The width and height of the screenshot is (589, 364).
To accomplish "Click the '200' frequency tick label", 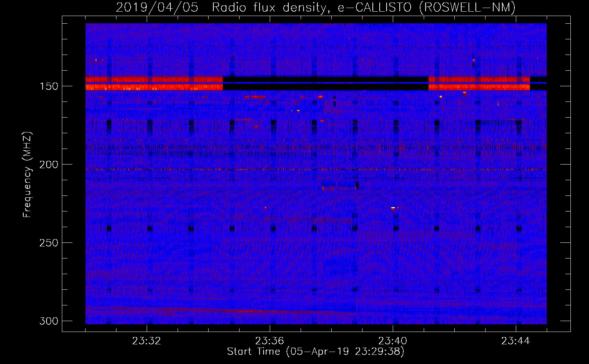I will pyautogui.click(x=49, y=165).
